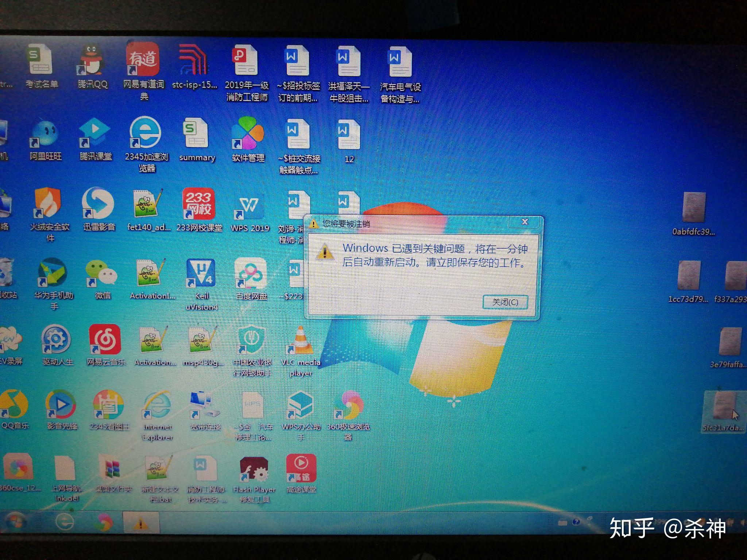Select the 上网导航.lnk.del file icon
This screenshot has height=560, width=747.
66,478
